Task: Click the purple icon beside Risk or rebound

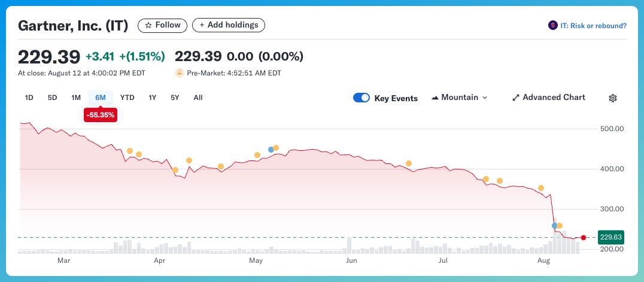Action: click(553, 26)
